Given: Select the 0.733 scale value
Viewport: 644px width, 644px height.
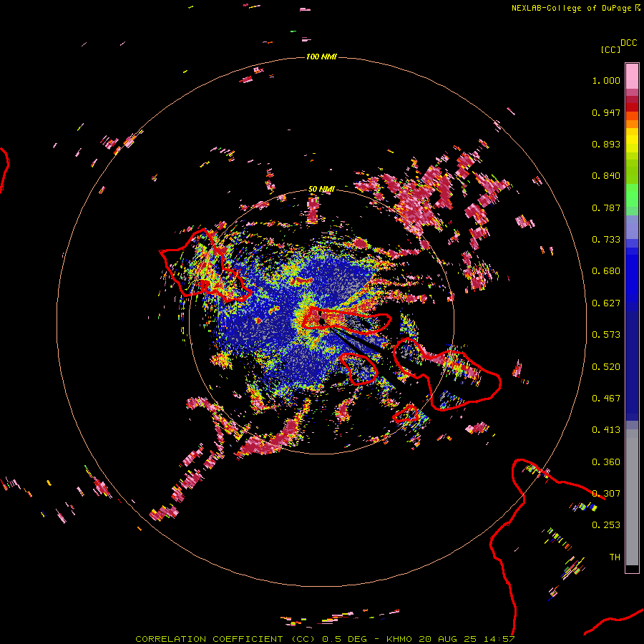Looking at the screenshot, I should point(606,240).
